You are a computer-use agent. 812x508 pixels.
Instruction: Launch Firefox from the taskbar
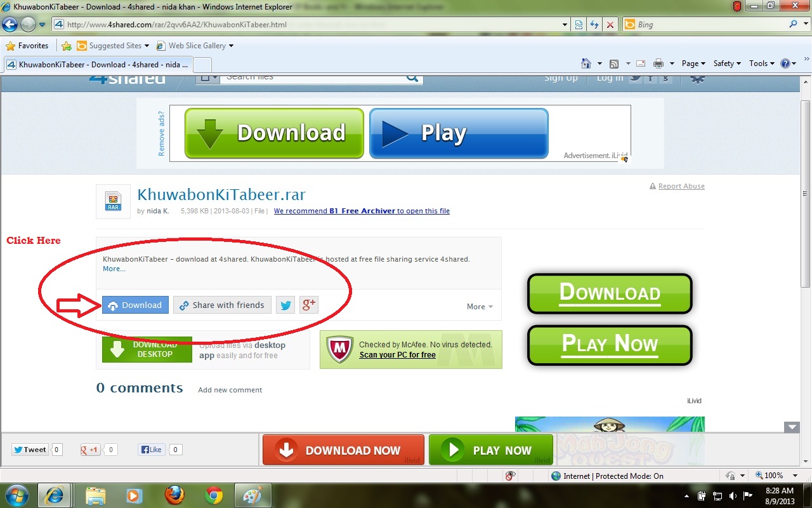click(x=174, y=495)
